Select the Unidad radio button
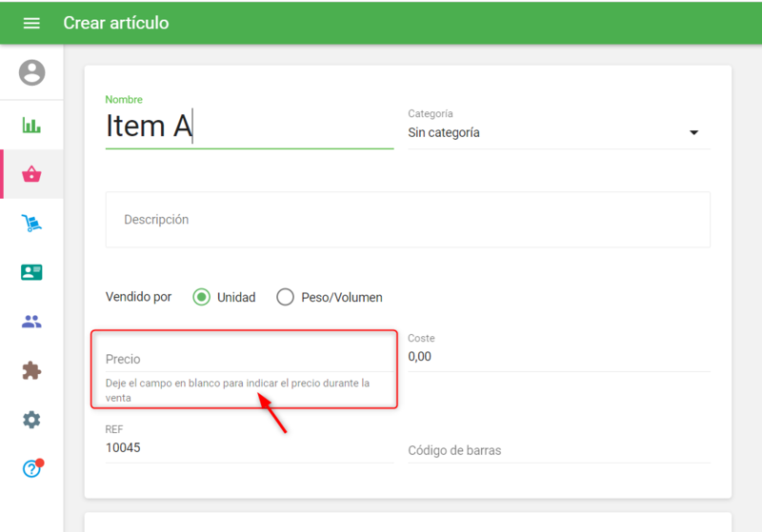 (201, 297)
